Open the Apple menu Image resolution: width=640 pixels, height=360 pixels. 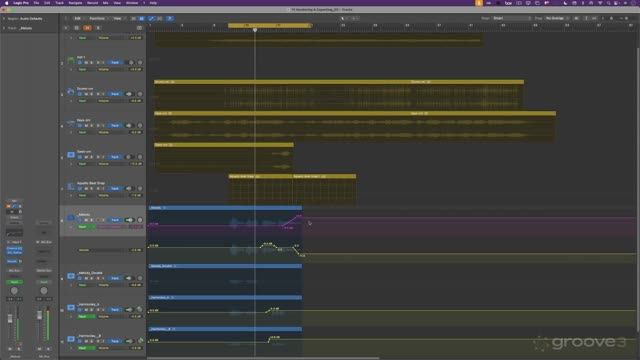(7, 3)
